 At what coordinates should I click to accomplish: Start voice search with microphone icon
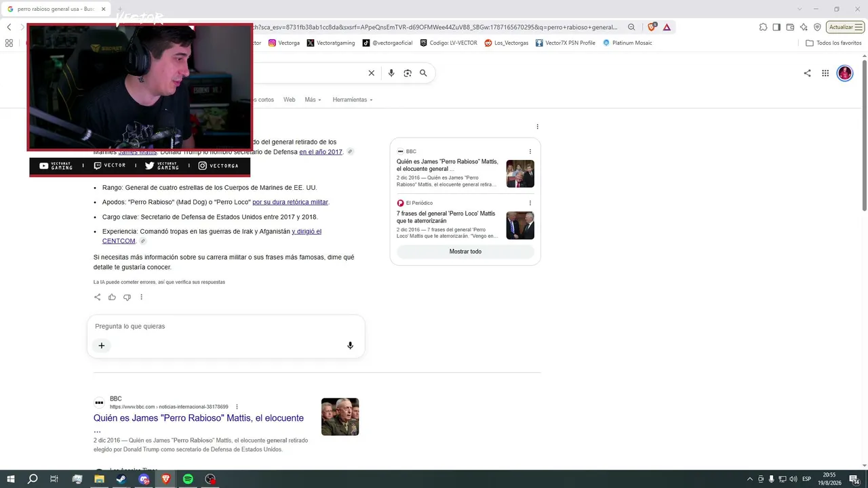(391, 73)
